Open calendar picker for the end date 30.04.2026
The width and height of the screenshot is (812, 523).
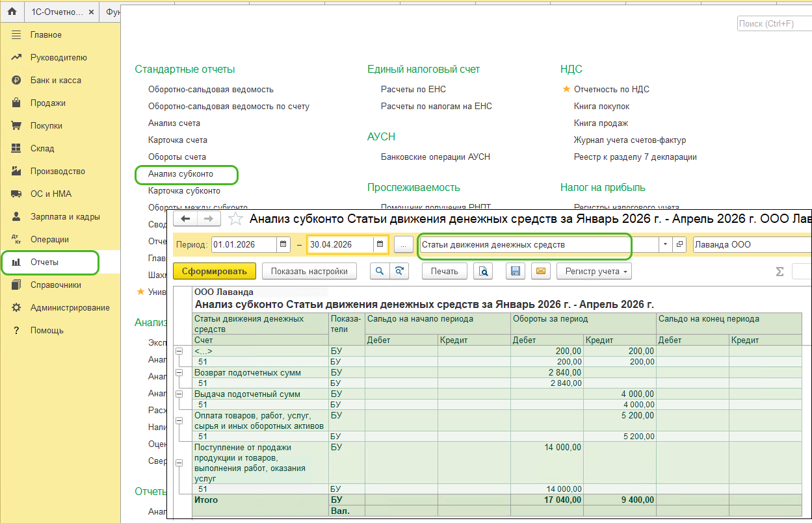pos(380,245)
